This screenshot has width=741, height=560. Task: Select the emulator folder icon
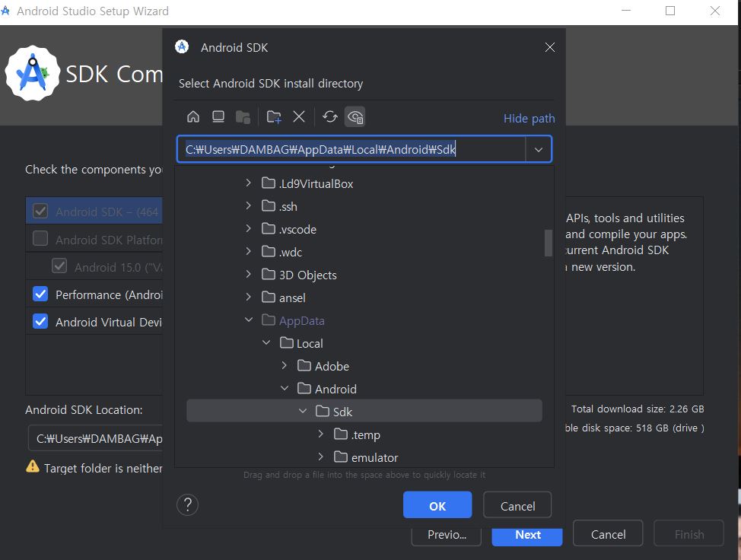tap(341, 457)
